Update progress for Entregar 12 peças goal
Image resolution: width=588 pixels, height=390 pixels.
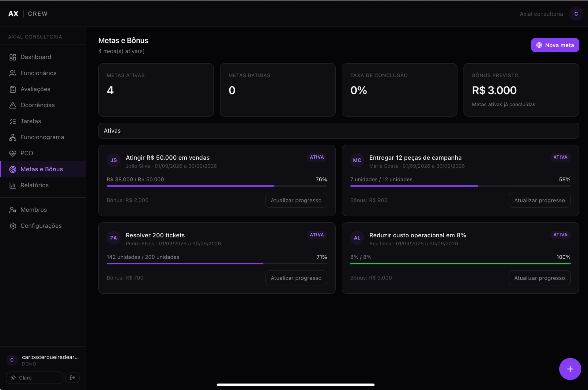pos(539,200)
